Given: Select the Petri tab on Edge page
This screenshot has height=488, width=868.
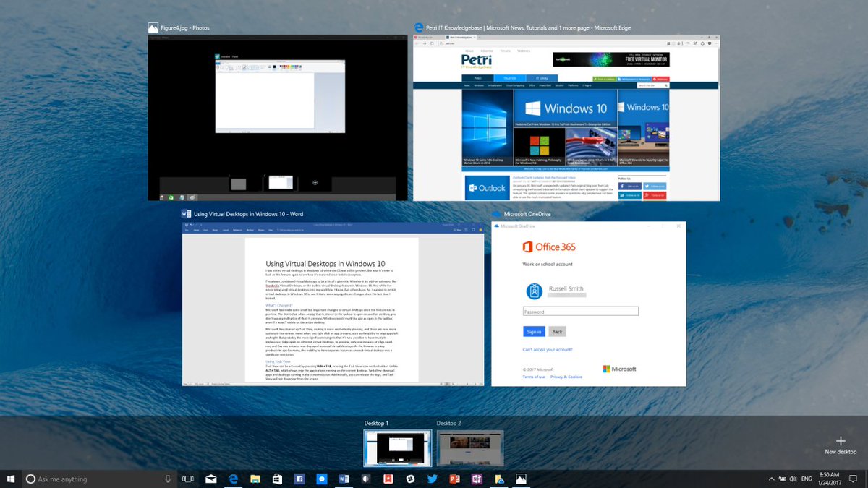Looking at the screenshot, I should point(477,78).
